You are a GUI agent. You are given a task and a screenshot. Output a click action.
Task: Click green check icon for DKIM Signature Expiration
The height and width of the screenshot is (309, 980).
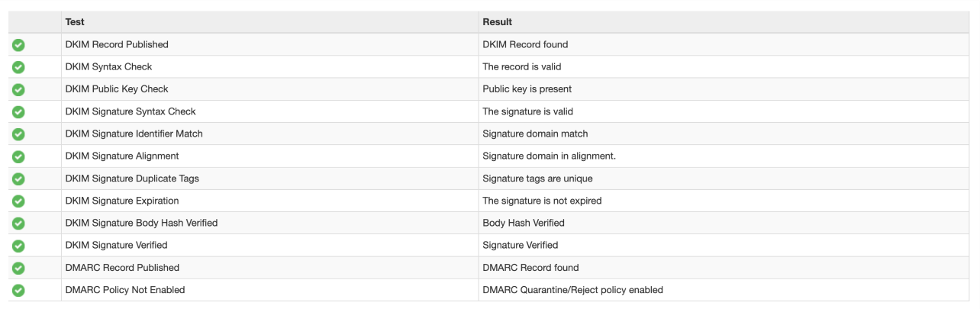[x=19, y=201]
